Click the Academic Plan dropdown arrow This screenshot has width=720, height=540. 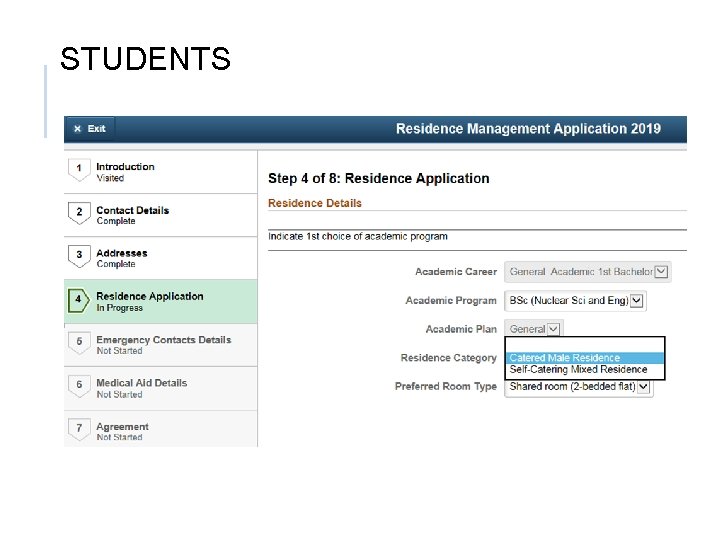(554, 329)
